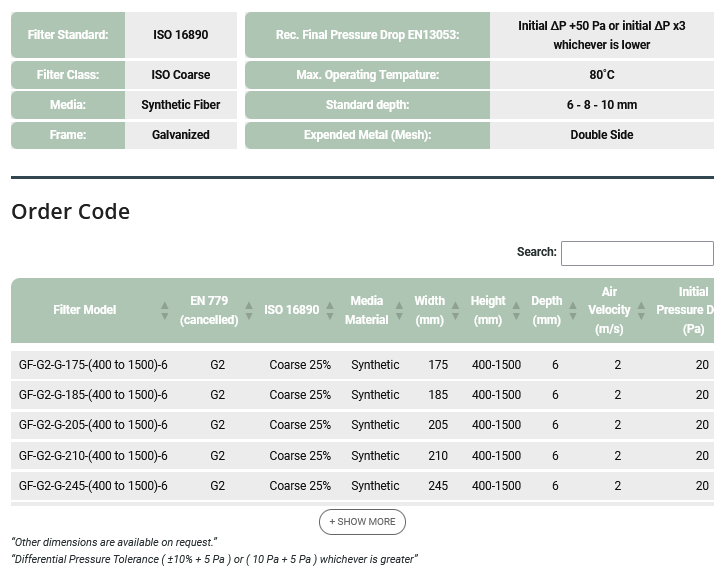The height and width of the screenshot is (570, 718).
Task: Choose the GF-G2-G-210-(400 to 1500)-6 row
Action: (93, 456)
